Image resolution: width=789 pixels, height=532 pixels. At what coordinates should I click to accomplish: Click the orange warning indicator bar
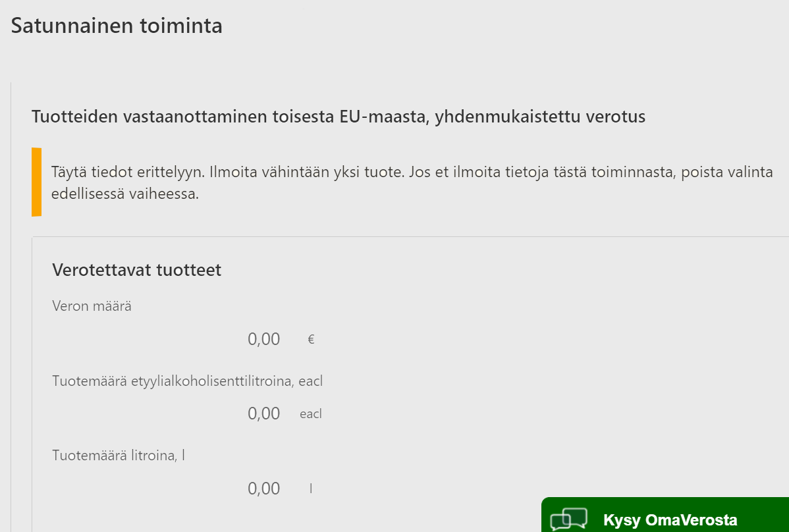[x=36, y=182]
